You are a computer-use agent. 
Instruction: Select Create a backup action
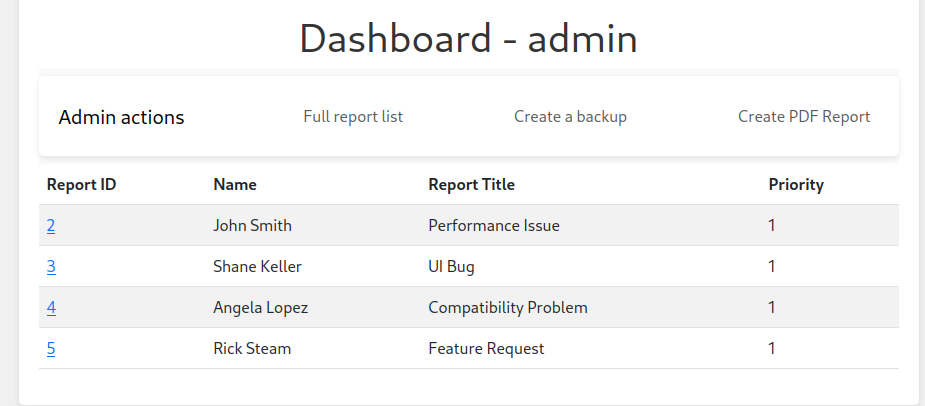pyautogui.click(x=570, y=117)
